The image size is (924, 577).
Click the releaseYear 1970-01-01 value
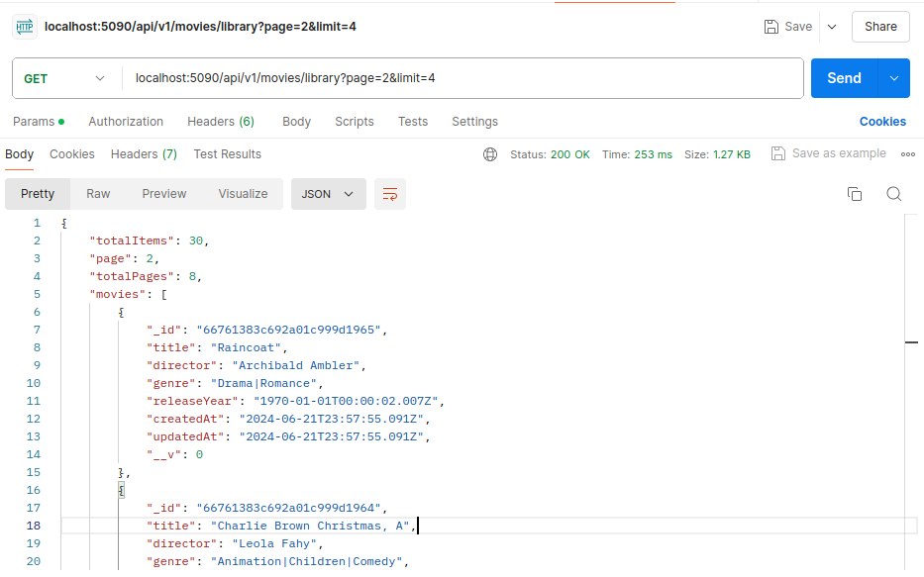(346, 401)
